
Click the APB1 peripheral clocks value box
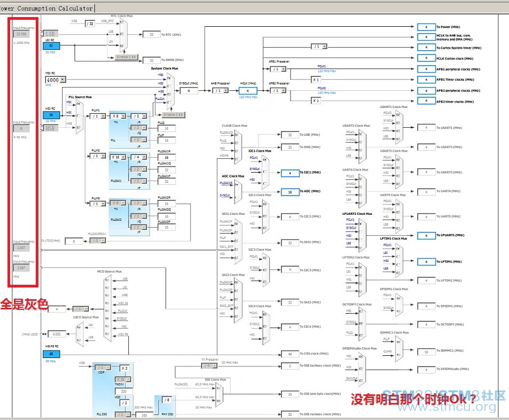(426, 69)
